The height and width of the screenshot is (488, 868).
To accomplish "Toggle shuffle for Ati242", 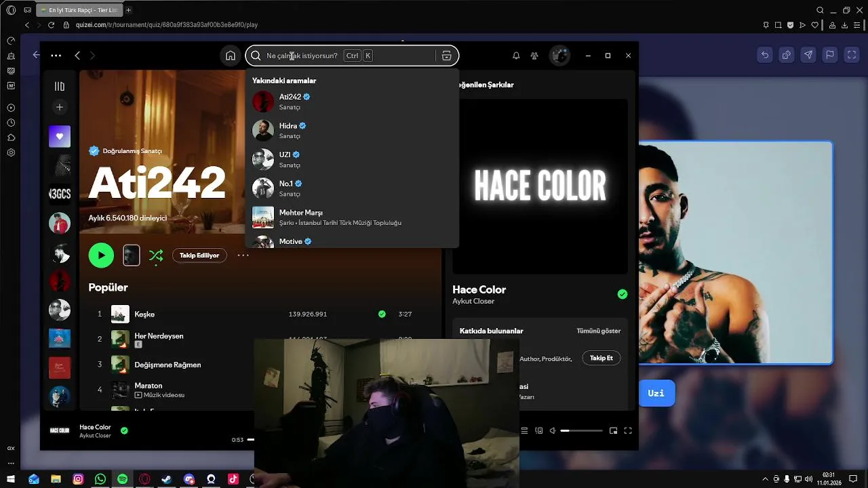I will click(x=156, y=256).
